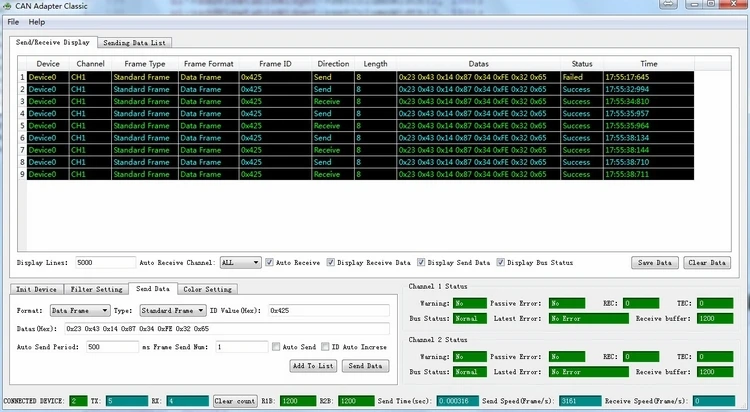
Task: Click the Auto Send Period field
Action: [x=112, y=346]
